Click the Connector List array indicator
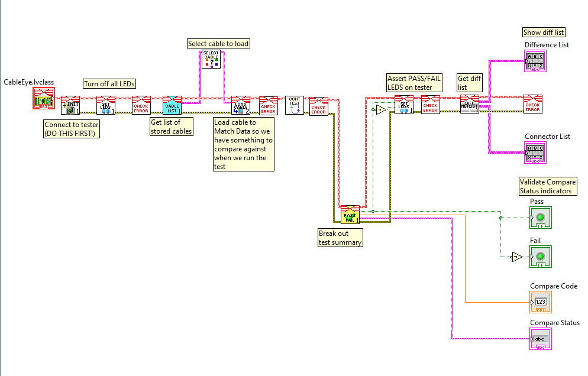 pos(534,153)
